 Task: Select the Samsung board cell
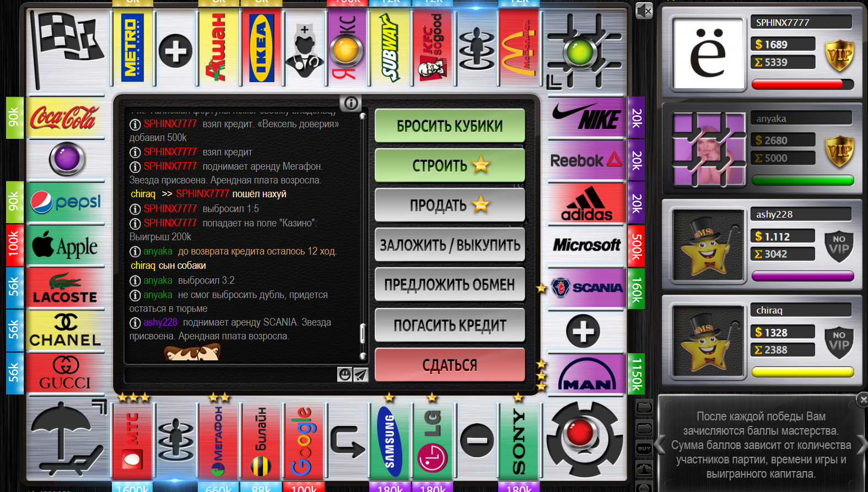[390, 441]
